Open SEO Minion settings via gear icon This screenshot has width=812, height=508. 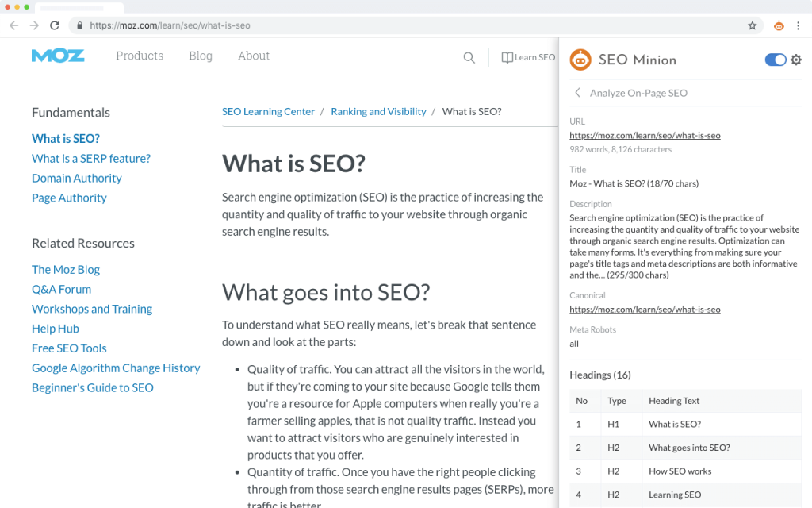pos(796,60)
